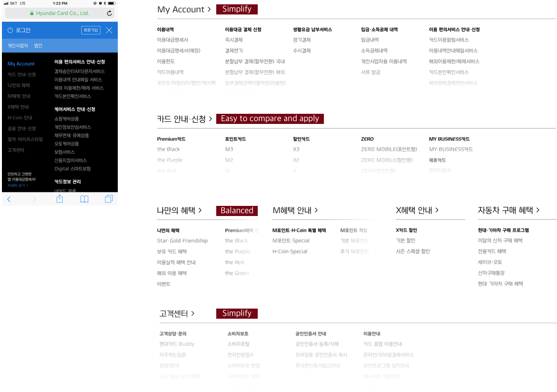Select the 법인 tab
This screenshot has height=392, width=557.
(38, 45)
